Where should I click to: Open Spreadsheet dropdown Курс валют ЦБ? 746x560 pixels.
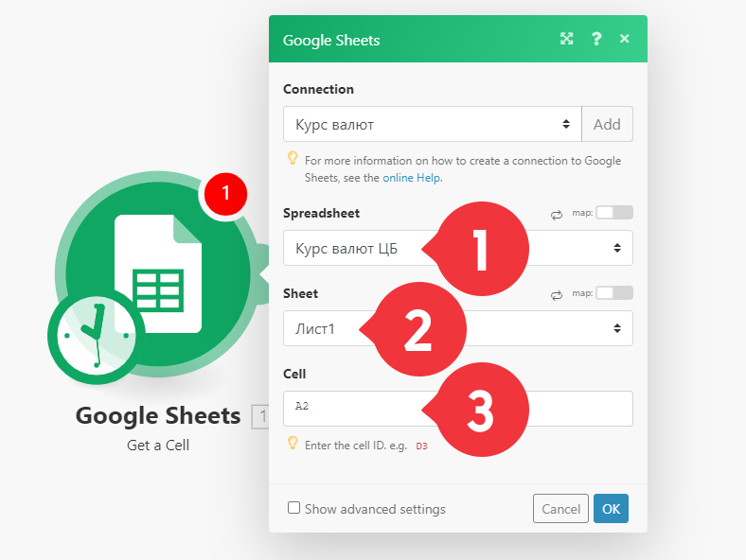click(458, 248)
